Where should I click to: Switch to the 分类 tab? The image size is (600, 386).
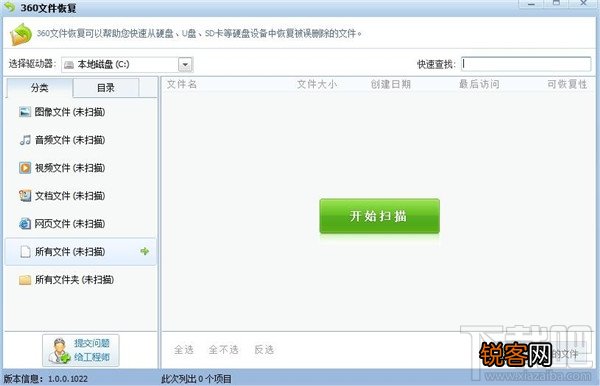[39, 88]
